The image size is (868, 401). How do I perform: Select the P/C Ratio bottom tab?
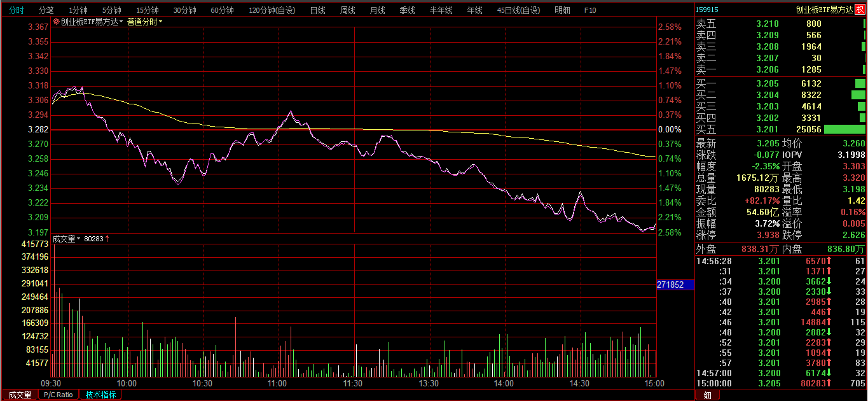(59, 395)
